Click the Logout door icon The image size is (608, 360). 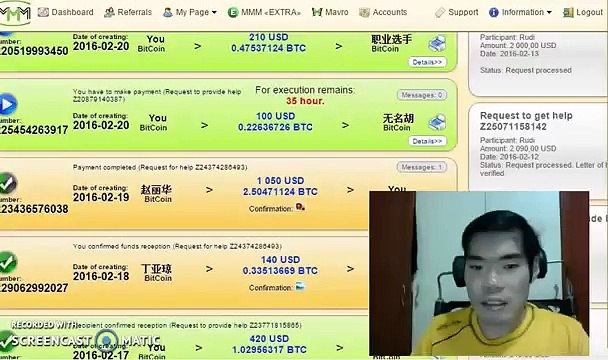coord(568,12)
